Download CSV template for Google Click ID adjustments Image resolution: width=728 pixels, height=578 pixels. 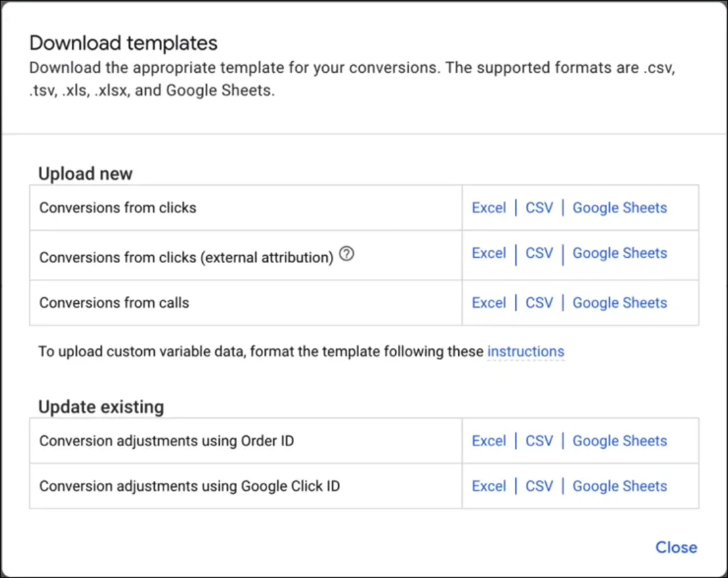click(539, 485)
